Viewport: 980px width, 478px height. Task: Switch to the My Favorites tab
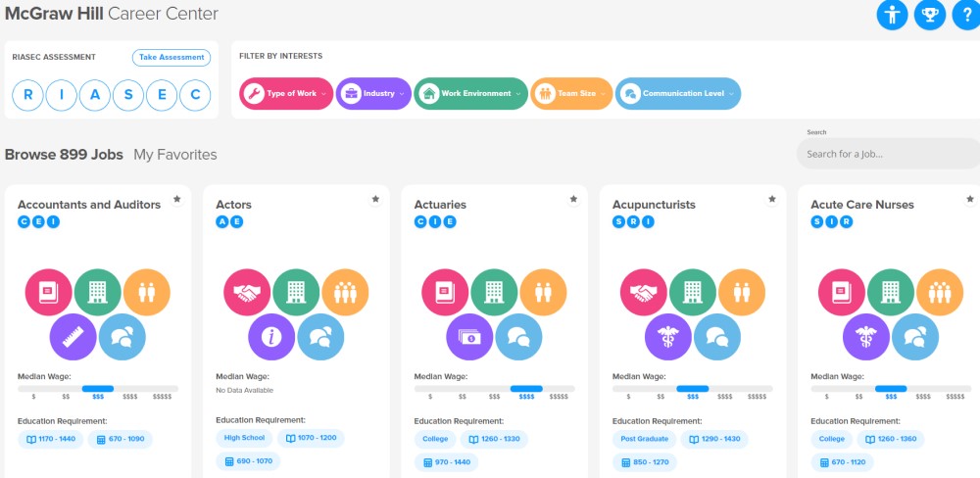pos(175,155)
